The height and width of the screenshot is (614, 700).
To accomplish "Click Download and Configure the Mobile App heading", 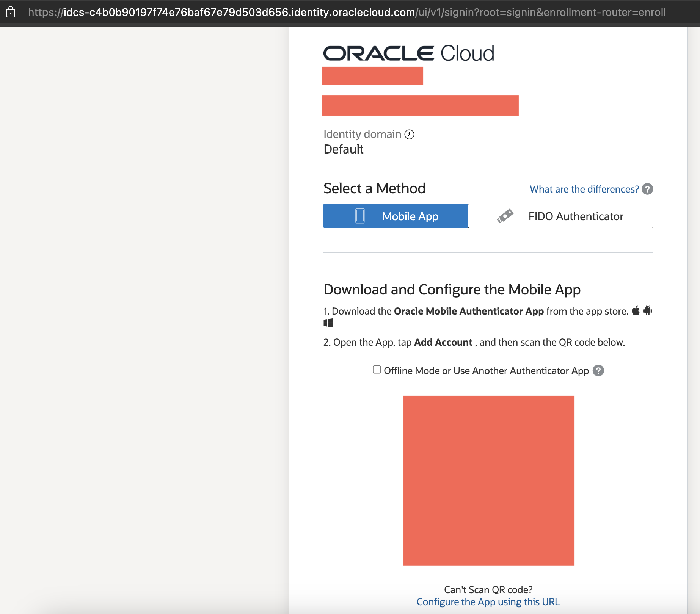I will click(x=452, y=290).
